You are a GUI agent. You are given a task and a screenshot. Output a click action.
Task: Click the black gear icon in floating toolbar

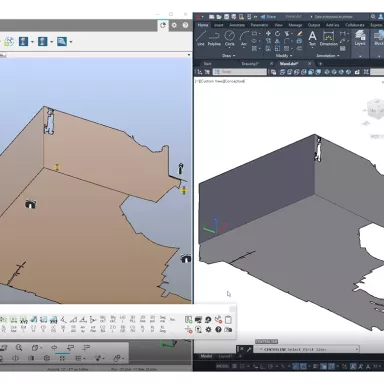[x=208, y=329]
